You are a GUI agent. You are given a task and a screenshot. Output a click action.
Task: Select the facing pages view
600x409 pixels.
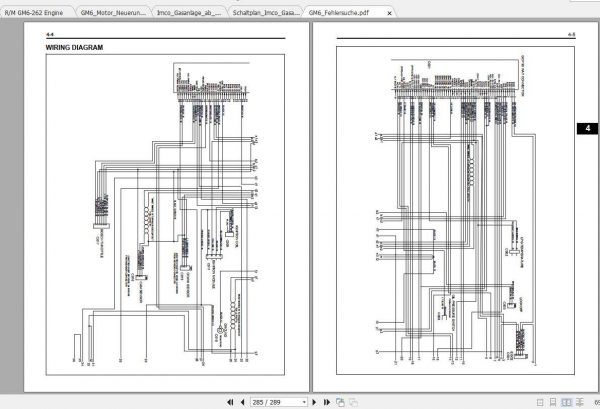pyautogui.click(x=566, y=402)
